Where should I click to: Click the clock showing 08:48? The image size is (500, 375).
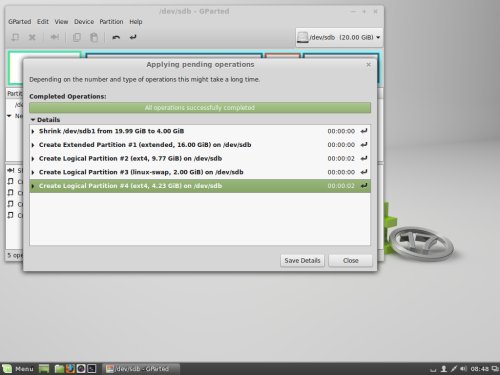click(x=479, y=369)
